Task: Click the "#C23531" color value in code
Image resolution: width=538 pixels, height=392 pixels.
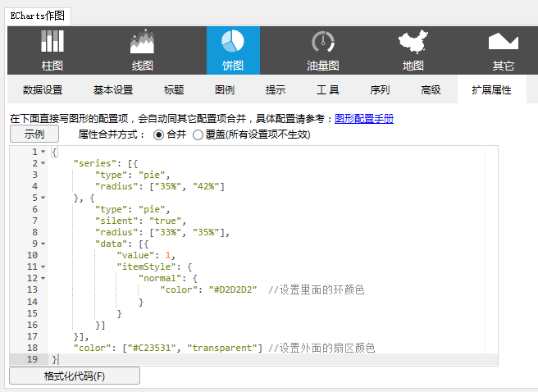Action: point(151,348)
